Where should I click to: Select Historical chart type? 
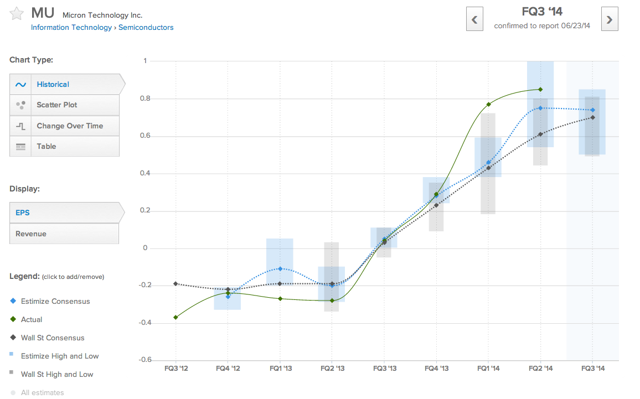coord(67,84)
